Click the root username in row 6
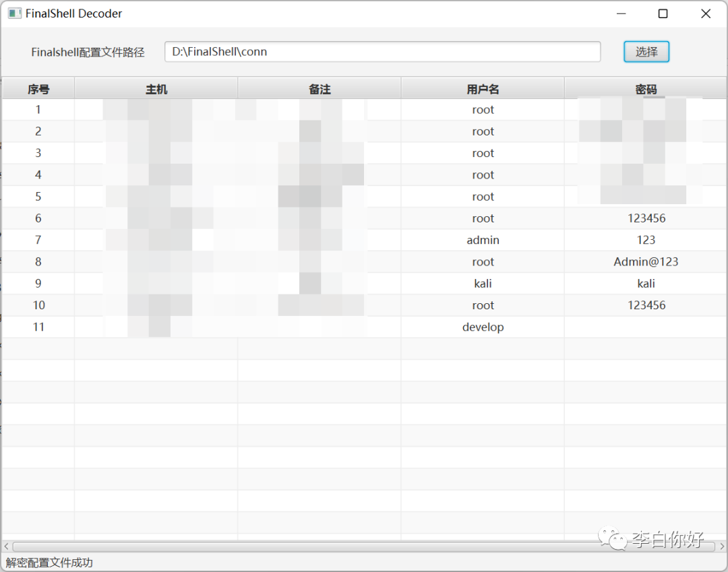The width and height of the screenshot is (728, 572). click(x=483, y=218)
